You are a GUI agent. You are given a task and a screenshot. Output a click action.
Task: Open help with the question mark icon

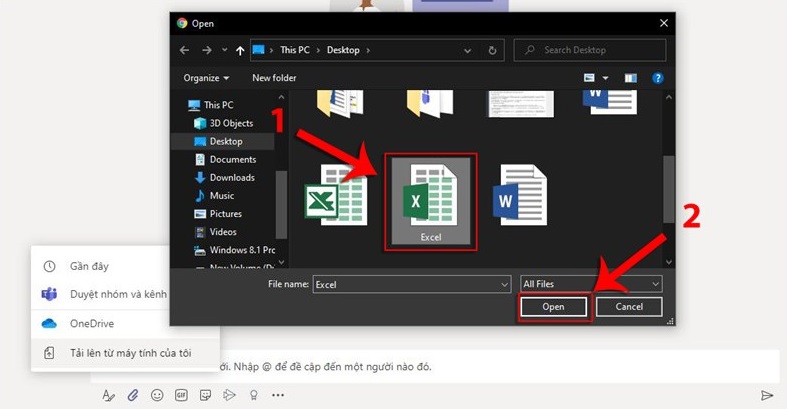pyautogui.click(x=658, y=78)
